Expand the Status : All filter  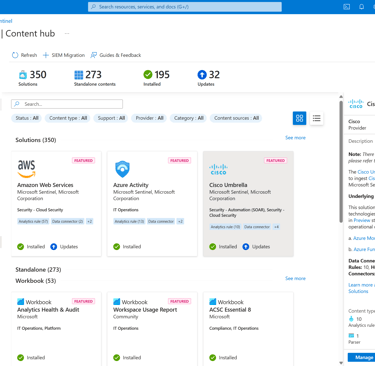pos(27,118)
